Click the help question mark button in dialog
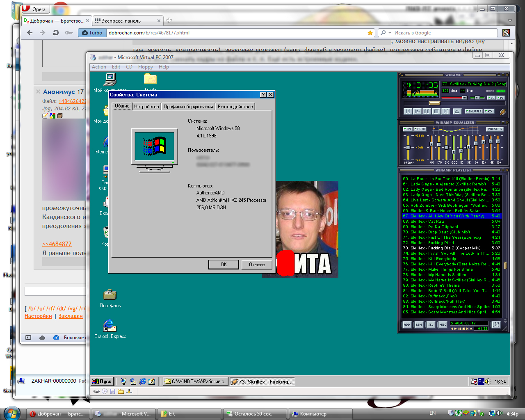The height and width of the screenshot is (420, 525). (x=264, y=95)
